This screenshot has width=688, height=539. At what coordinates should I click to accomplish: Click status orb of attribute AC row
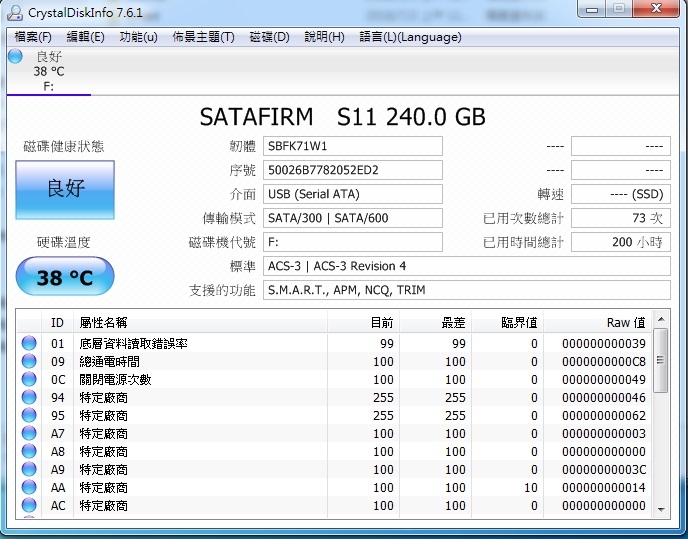(x=29, y=505)
